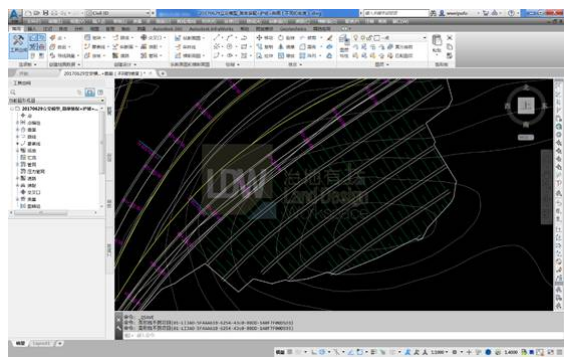Select the 装配 Assembly tool in ribbon
This screenshot has width=569, height=363.
click(151, 47)
